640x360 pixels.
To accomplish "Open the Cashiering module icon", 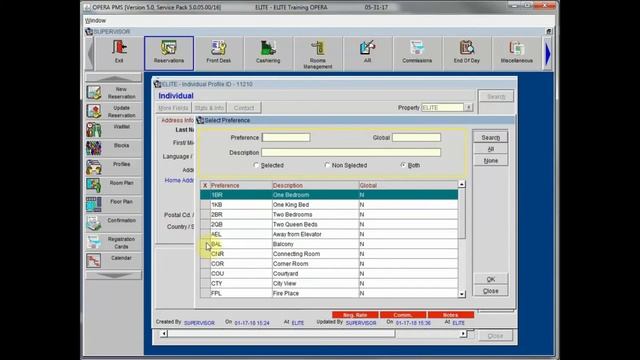I will point(268,53).
